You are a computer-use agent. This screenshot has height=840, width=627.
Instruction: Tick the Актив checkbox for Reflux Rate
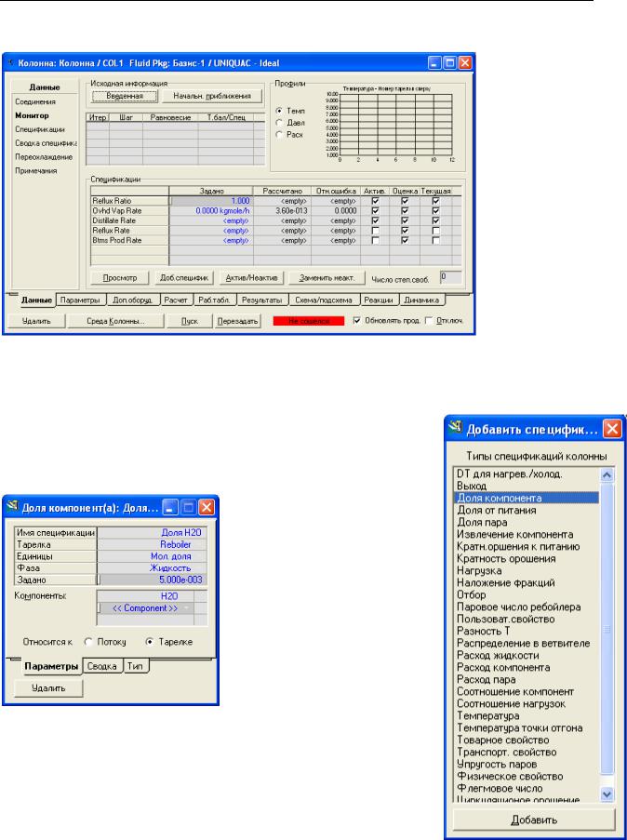[375, 231]
